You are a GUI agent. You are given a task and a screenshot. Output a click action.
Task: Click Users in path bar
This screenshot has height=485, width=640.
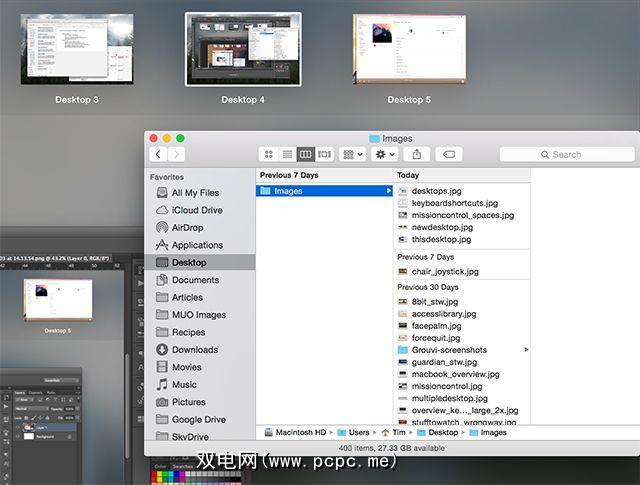tap(353, 432)
